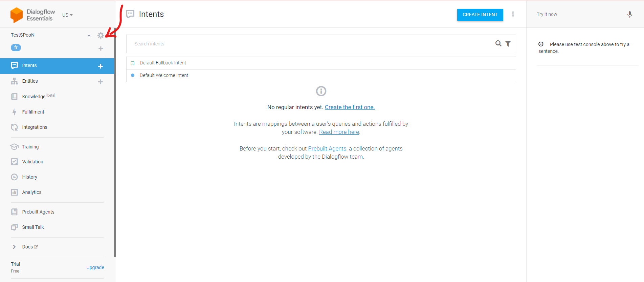Click the History clock icon
Image resolution: width=644 pixels, height=282 pixels.
pyautogui.click(x=14, y=177)
